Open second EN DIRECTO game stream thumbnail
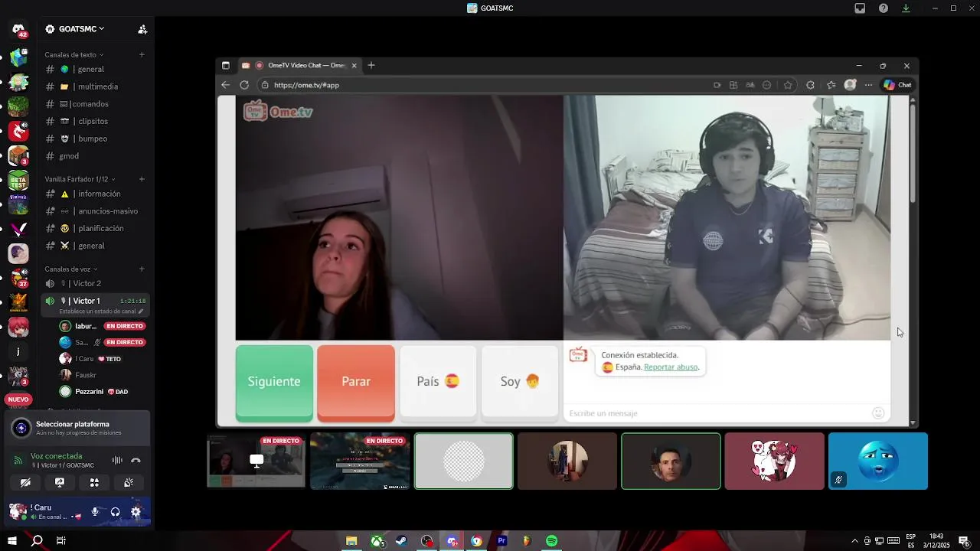Image resolution: width=980 pixels, height=551 pixels. (x=360, y=461)
